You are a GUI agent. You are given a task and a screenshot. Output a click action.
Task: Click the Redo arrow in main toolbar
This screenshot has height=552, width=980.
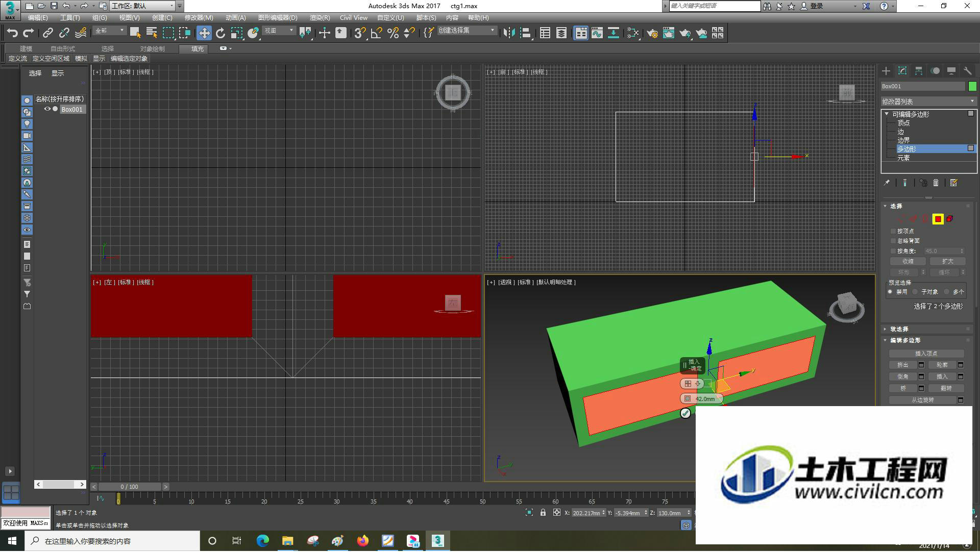(x=29, y=33)
